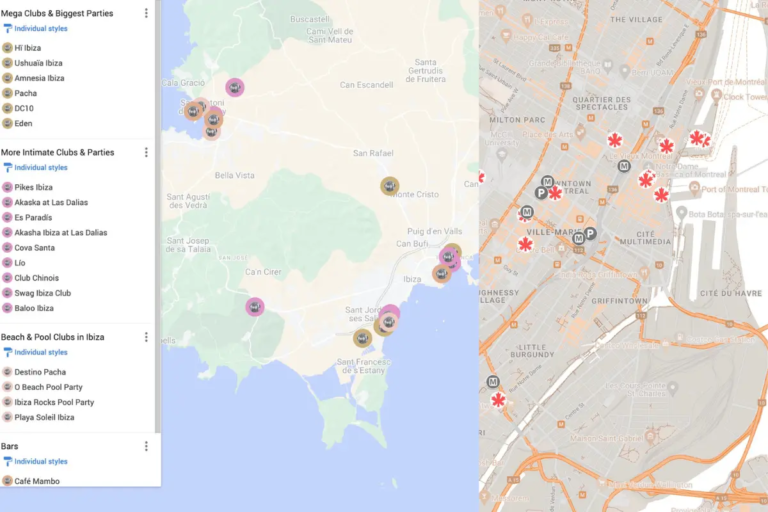This screenshot has height=512, width=768.
Task: Click the Amnesia Ibiza list entry text
Action: (39, 78)
